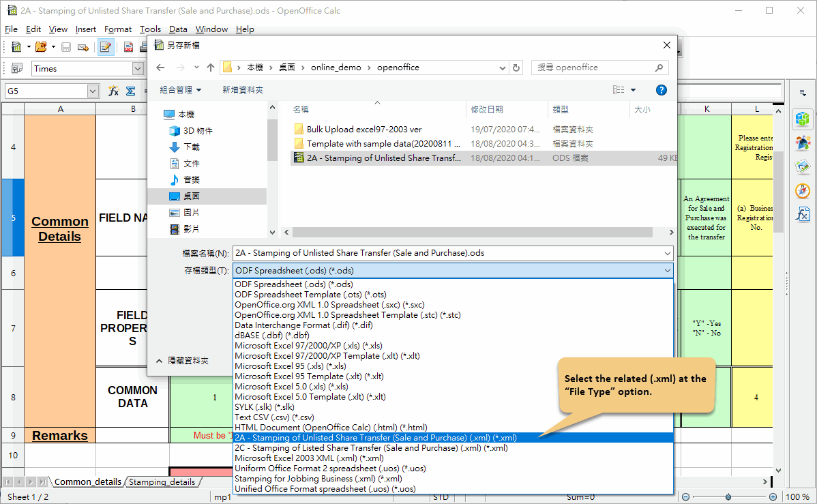Click the Sum sigma icon
The height and width of the screenshot is (504, 817).
point(131,91)
